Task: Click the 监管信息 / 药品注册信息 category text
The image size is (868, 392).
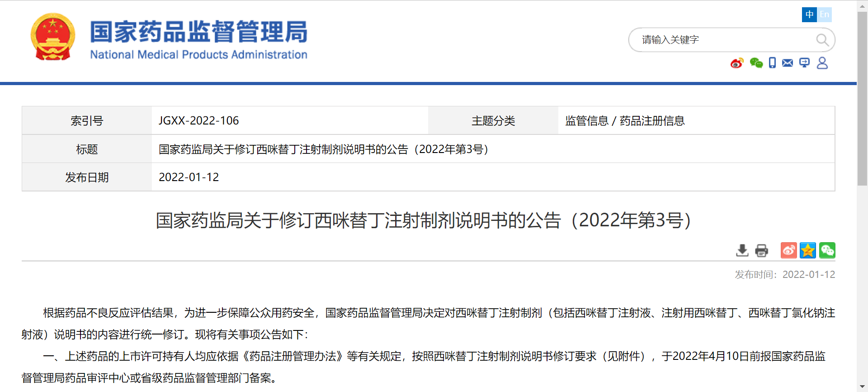Action: tap(625, 121)
